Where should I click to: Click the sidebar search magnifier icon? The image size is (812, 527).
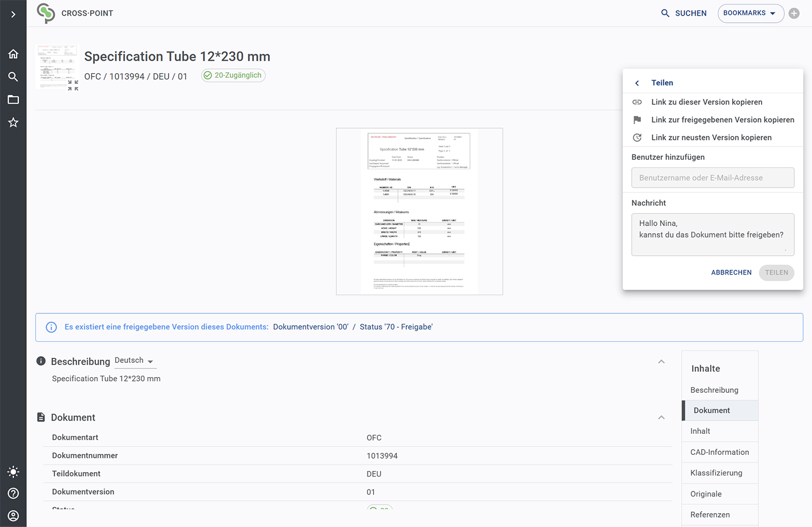13,77
